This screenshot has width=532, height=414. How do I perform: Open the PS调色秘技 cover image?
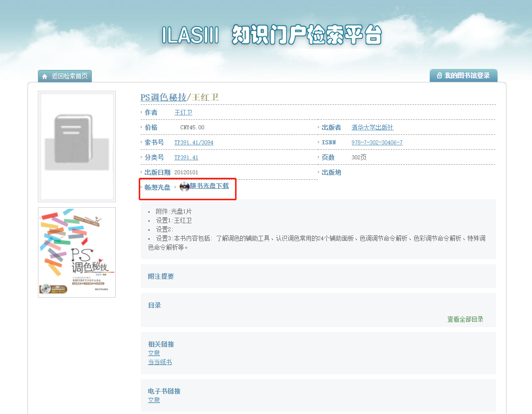point(77,252)
